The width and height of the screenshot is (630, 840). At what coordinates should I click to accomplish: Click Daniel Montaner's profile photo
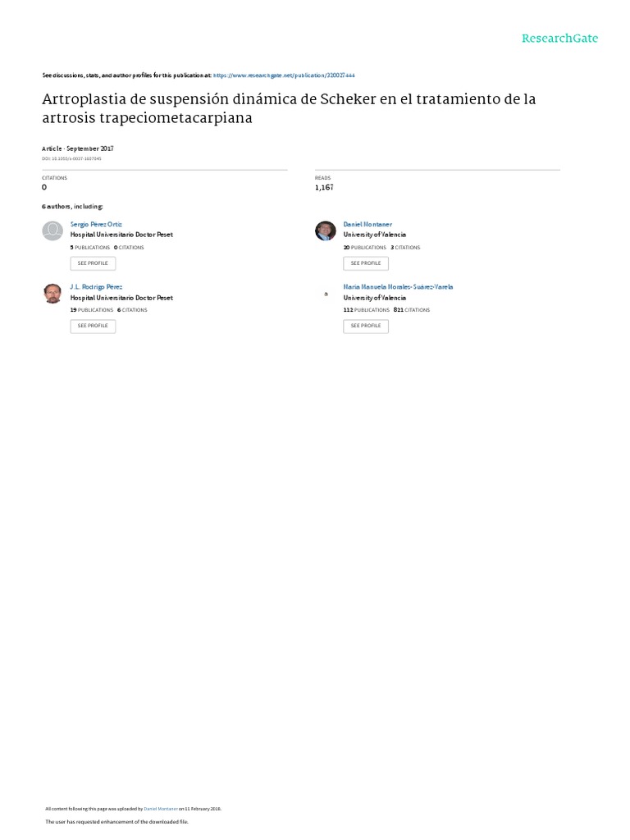coord(325,231)
